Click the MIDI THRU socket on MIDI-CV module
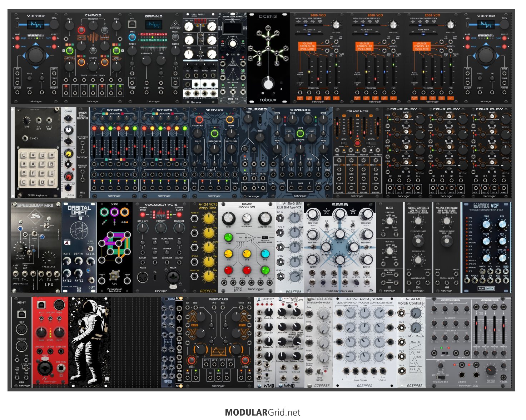Screen dimensions: 526x420 coord(22,346)
